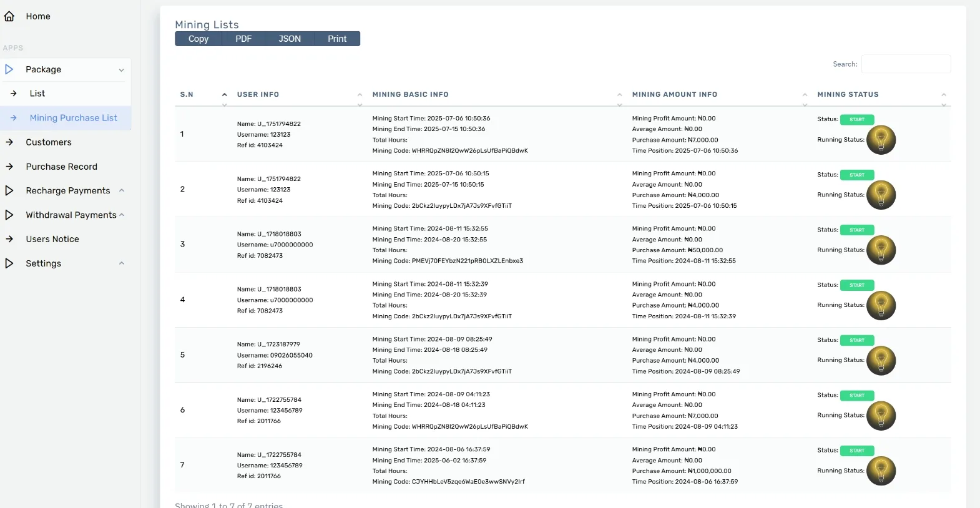Click the play triangle icon beside Package
Screen dimensions: 980x508
(9, 69)
